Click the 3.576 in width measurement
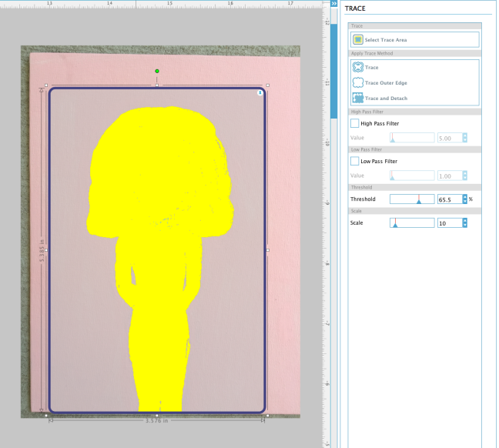Image resolution: width=499 pixels, height=448 pixels. pos(156,420)
